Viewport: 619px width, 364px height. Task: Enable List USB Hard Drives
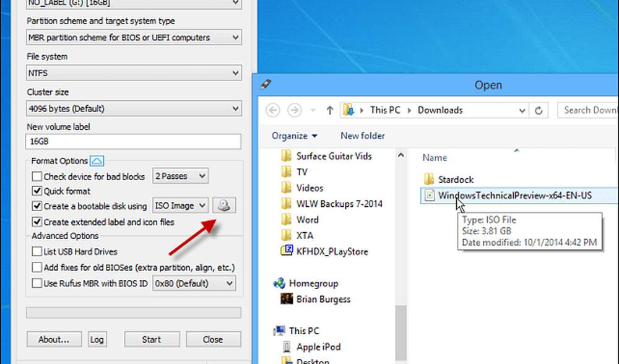pos(37,251)
